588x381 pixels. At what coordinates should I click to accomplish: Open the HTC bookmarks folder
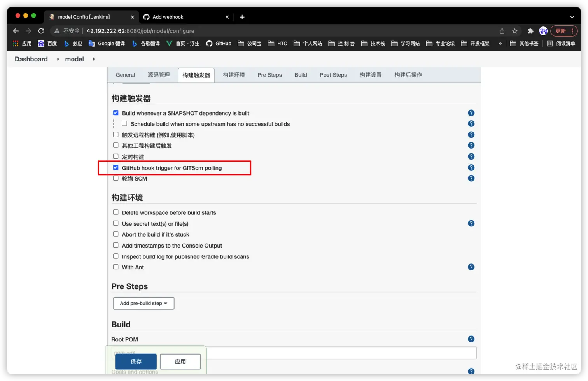pos(278,44)
